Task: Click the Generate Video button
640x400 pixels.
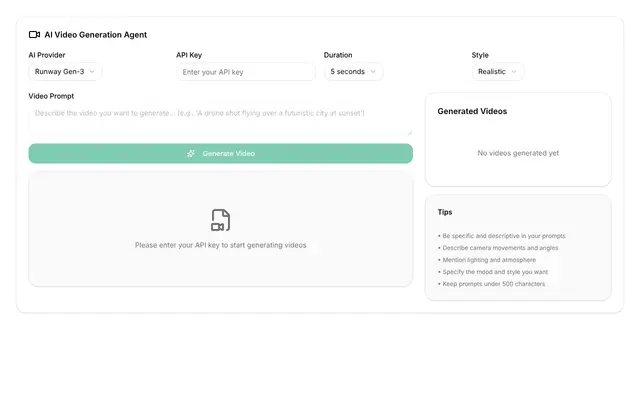Action: [220, 153]
